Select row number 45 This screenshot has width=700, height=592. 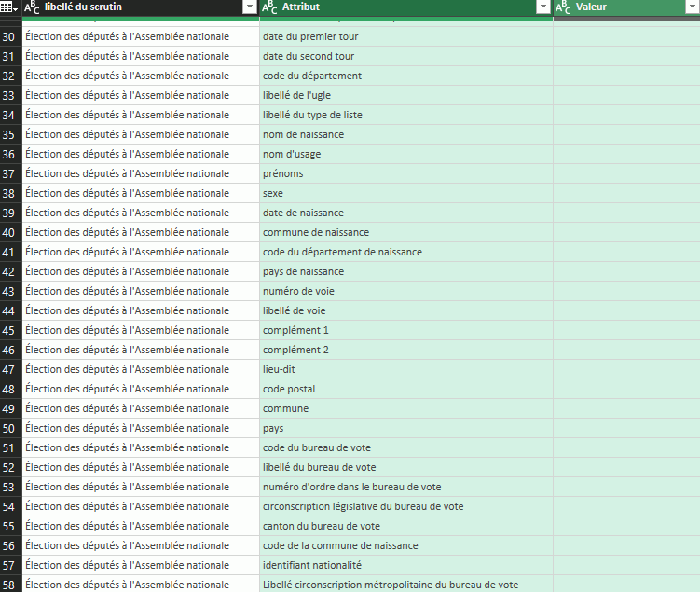click(x=9, y=330)
